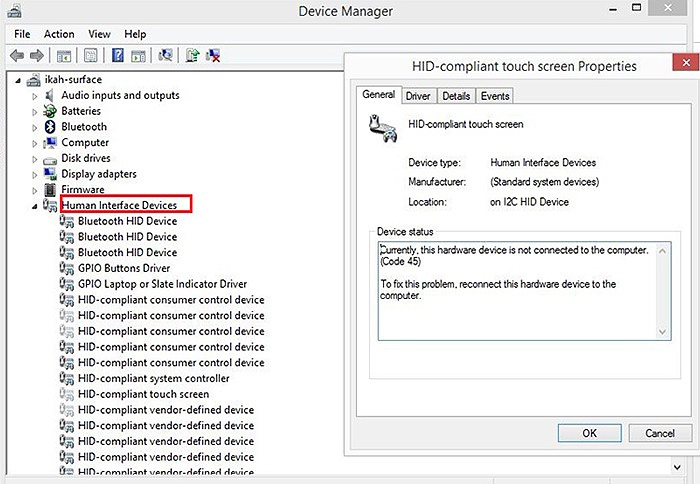Expand the Display adapters category

click(35, 174)
